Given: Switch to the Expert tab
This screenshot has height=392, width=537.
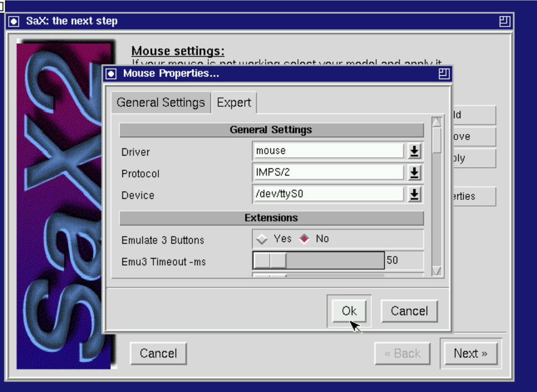Looking at the screenshot, I should tap(234, 102).
